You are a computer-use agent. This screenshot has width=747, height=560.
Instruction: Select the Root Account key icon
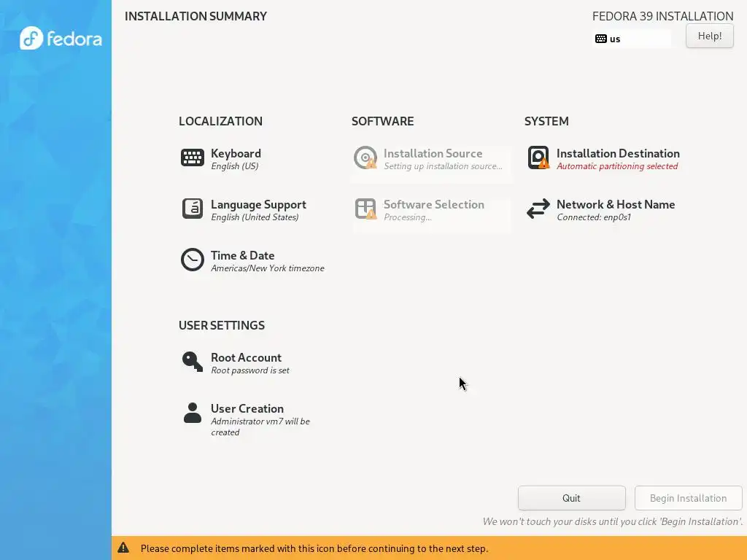point(193,362)
